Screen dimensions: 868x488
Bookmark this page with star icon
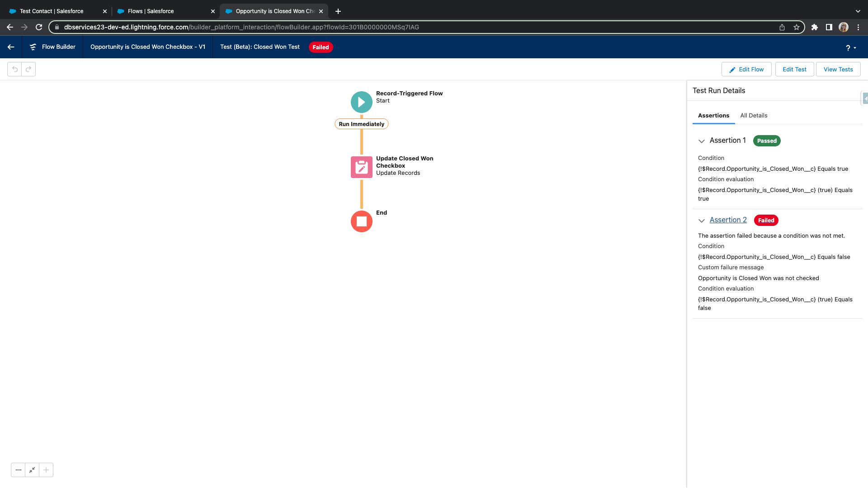point(797,27)
